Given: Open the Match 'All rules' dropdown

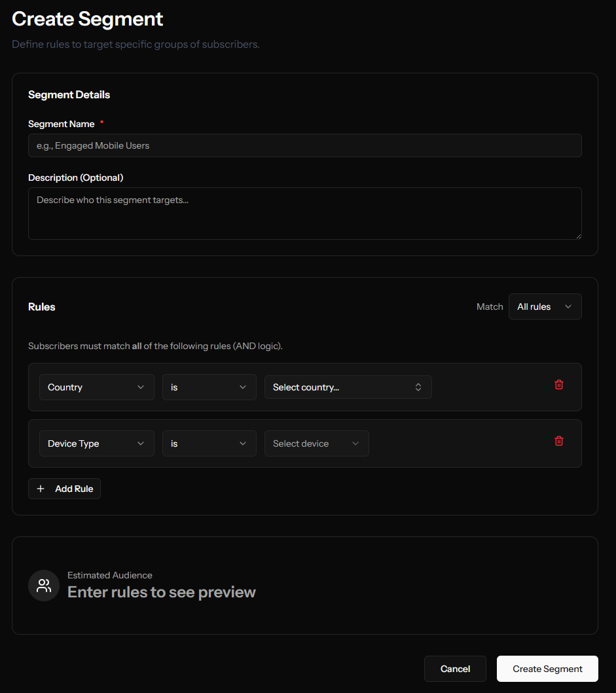Looking at the screenshot, I should pyautogui.click(x=545, y=307).
